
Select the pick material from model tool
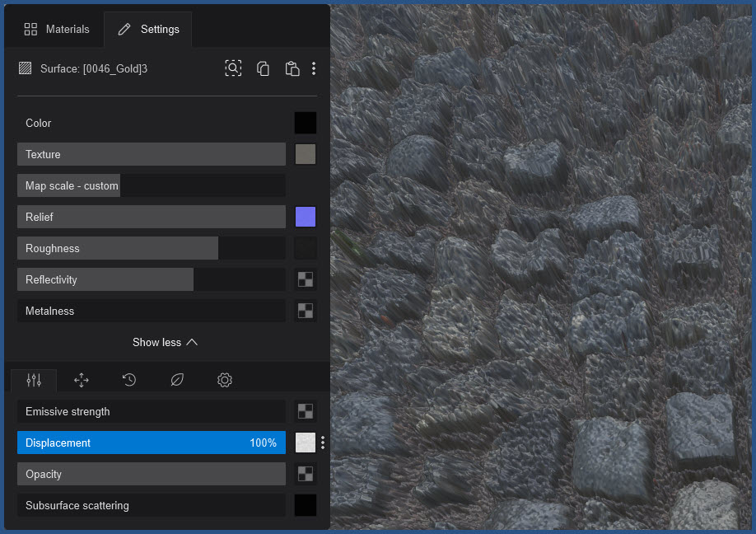coord(233,68)
